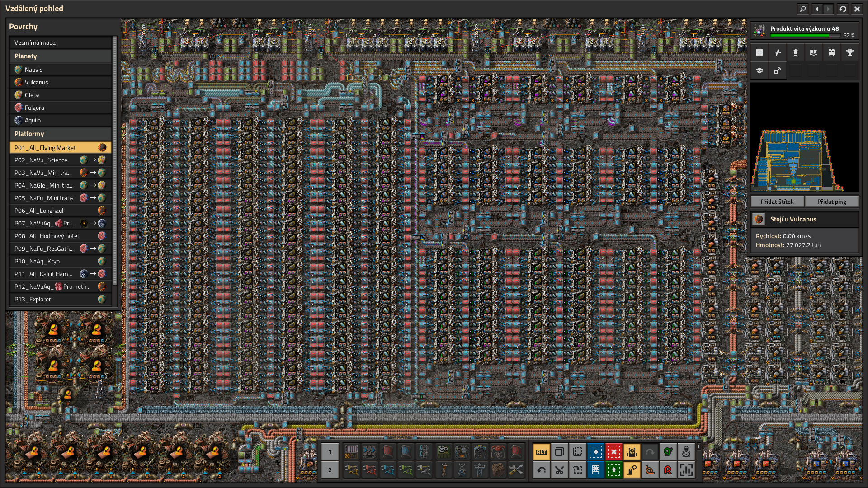Select planet Aquilo in the list
This screenshot has height=488, width=868.
coord(61,120)
